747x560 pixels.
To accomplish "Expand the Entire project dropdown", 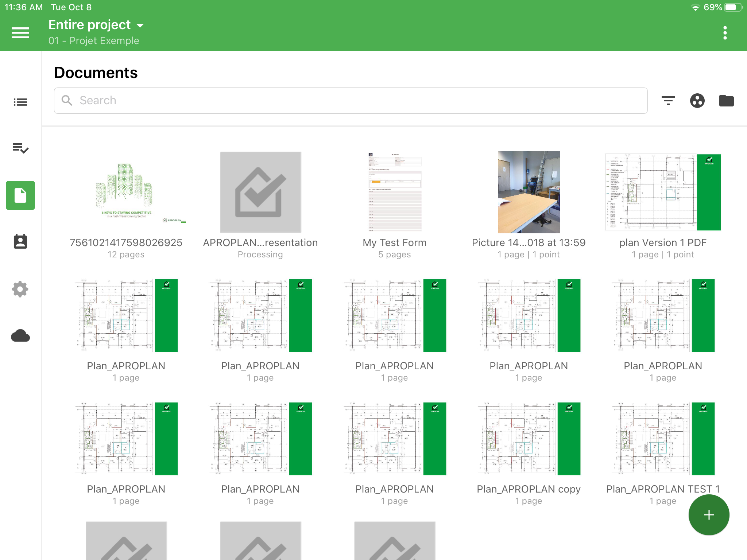I will (96, 25).
